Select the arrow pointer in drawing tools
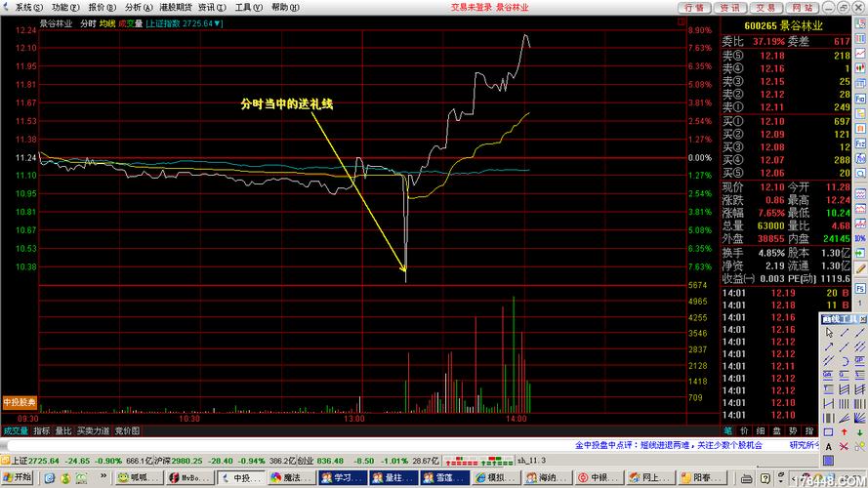868x488 pixels. point(829,333)
